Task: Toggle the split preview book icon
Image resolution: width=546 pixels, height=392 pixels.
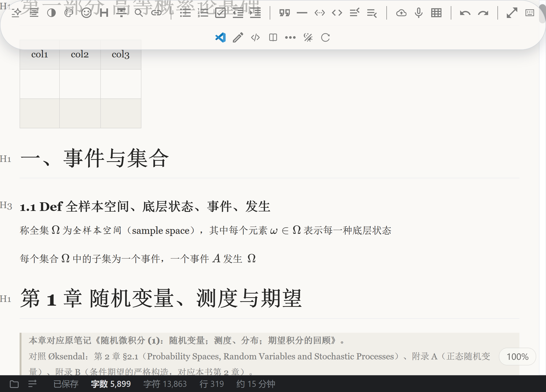Action: point(273,38)
